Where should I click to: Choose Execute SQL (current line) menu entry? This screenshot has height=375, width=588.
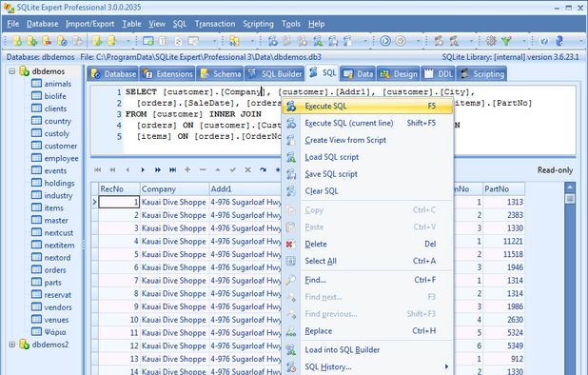(x=367, y=123)
